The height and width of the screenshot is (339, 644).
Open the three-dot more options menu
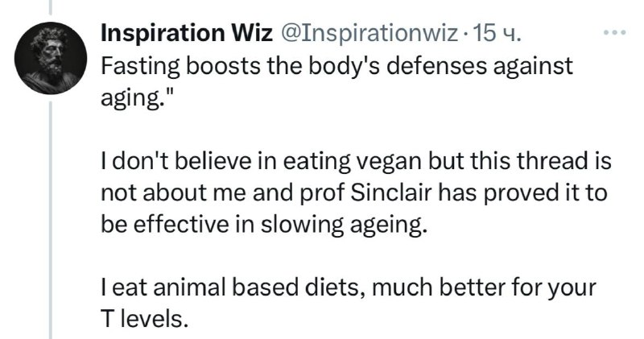[614, 32]
